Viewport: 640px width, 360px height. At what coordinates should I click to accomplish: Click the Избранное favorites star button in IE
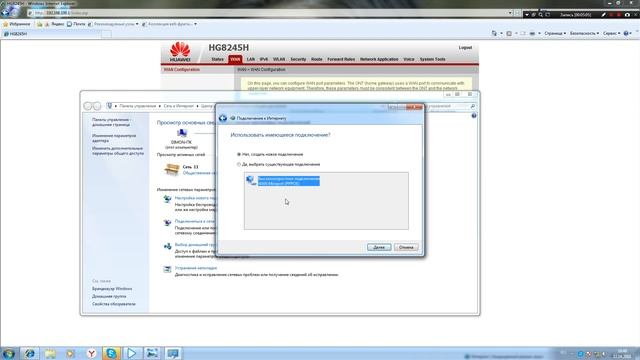click(x=17, y=24)
